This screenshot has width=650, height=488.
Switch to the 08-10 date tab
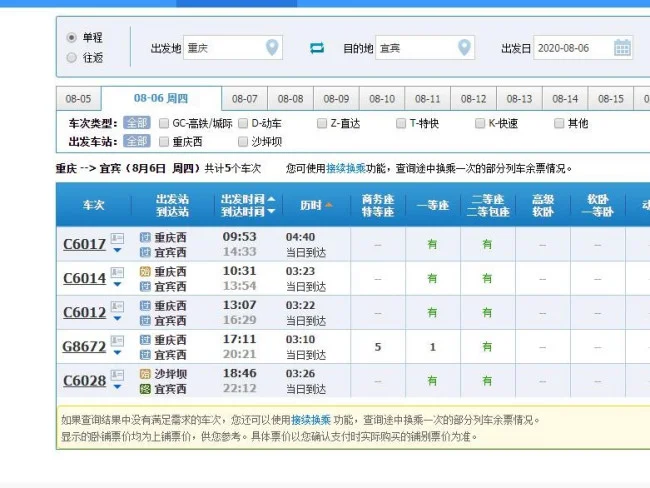click(x=382, y=99)
